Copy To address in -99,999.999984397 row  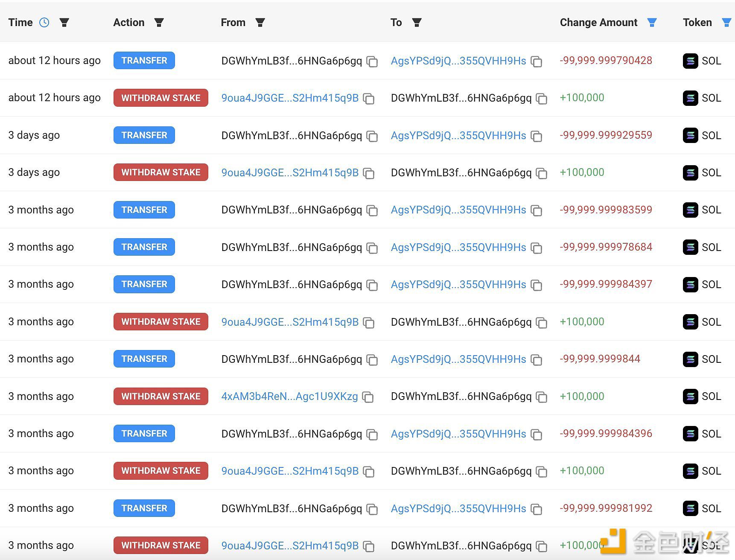(x=537, y=285)
